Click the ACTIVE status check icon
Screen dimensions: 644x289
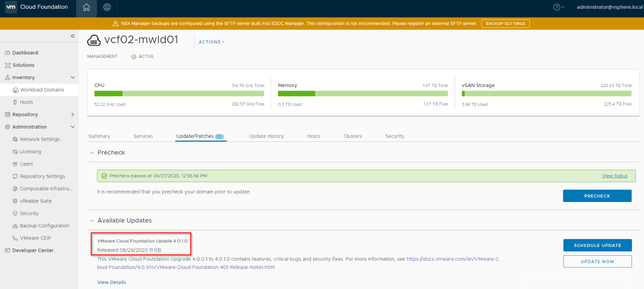[x=134, y=57]
